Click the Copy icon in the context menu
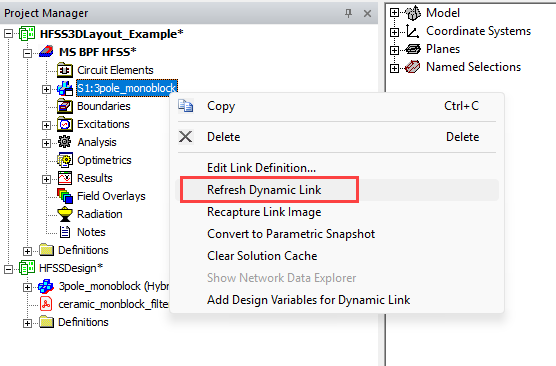Screen dimensions: 556x366 pyautogui.click(x=186, y=106)
